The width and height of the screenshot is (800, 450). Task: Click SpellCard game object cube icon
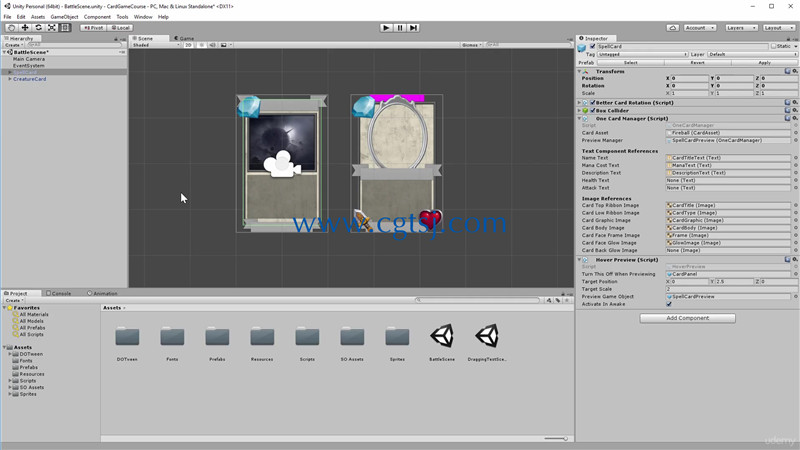pyautogui.click(x=582, y=48)
